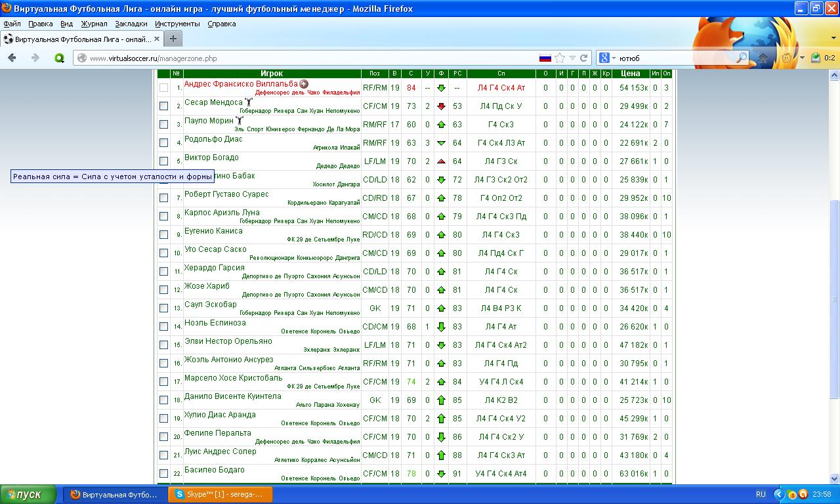Viewport: 840px width, 504px height.
Task: Open the Журнал menu
Action: coord(94,24)
